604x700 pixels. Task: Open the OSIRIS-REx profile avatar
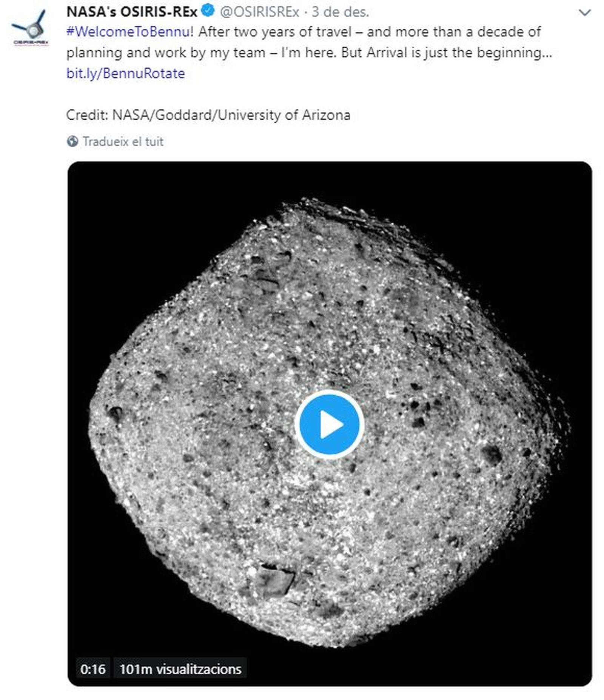31,28
